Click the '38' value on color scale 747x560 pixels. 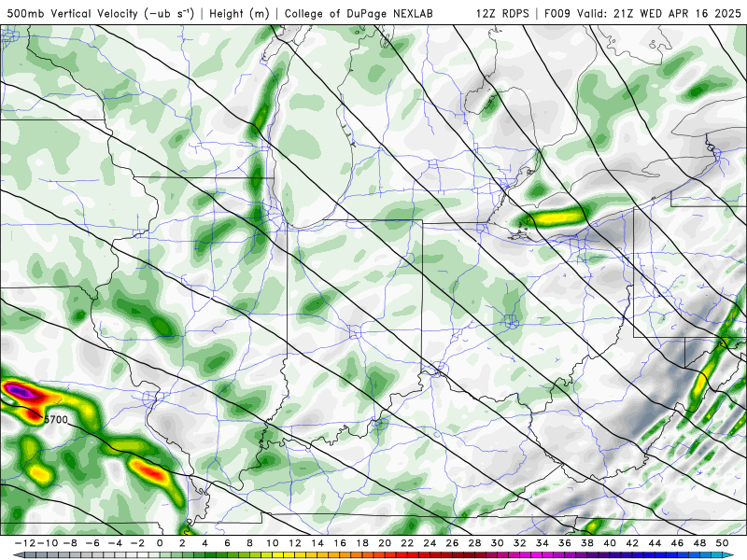pos(587,543)
